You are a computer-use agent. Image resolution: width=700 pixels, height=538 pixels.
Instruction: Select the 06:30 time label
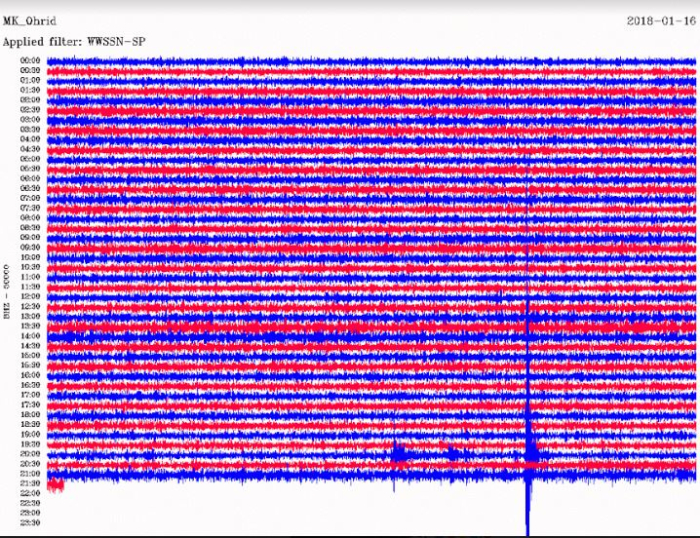point(30,188)
